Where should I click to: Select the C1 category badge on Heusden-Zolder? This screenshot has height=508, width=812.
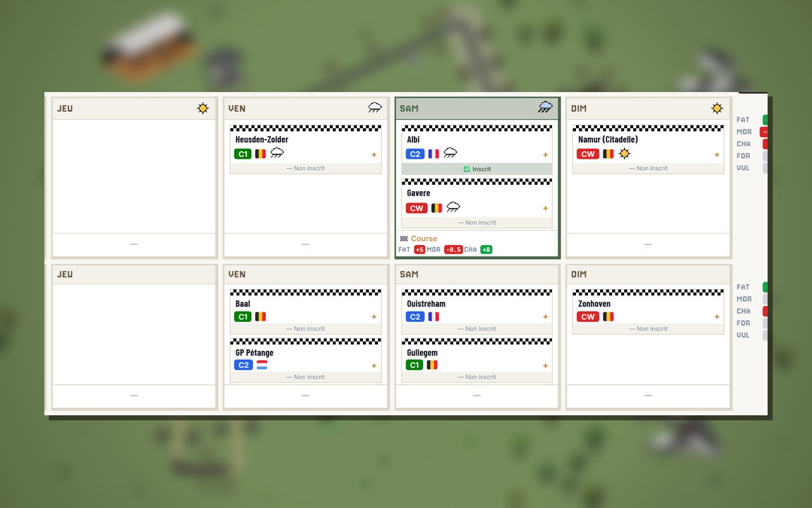pos(243,154)
